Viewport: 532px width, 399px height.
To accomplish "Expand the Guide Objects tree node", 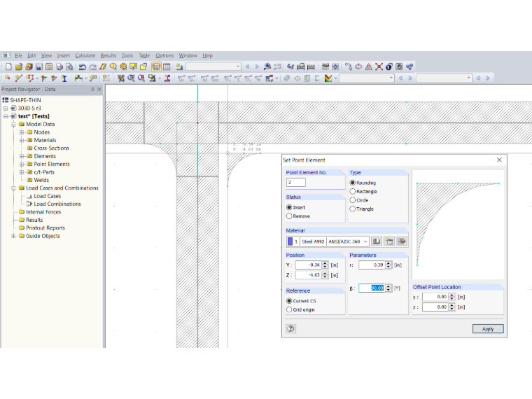I will click(x=13, y=236).
